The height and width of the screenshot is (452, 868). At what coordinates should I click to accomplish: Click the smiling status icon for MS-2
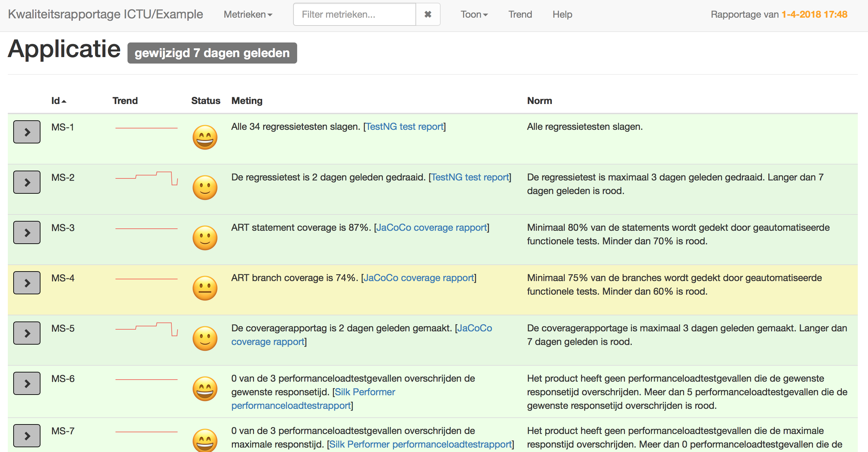pos(205,188)
